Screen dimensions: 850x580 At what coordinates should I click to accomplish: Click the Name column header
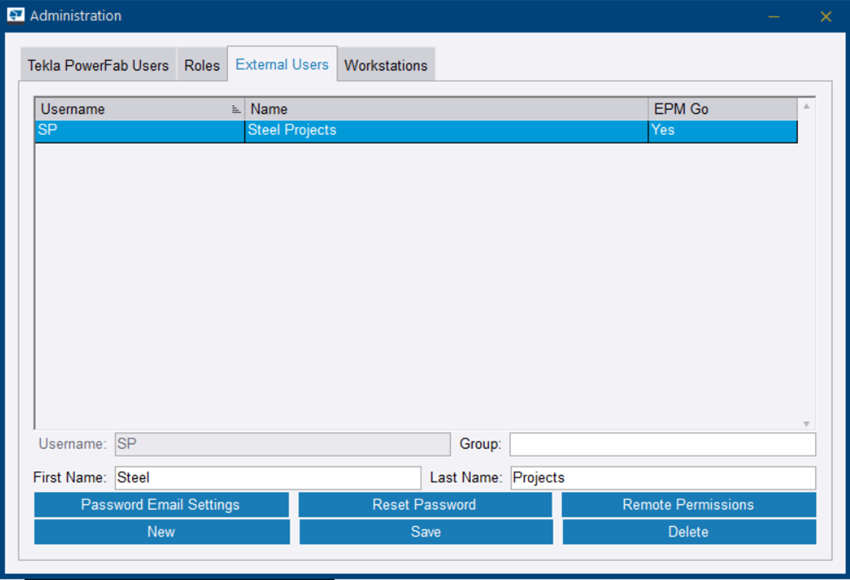pos(446,109)
